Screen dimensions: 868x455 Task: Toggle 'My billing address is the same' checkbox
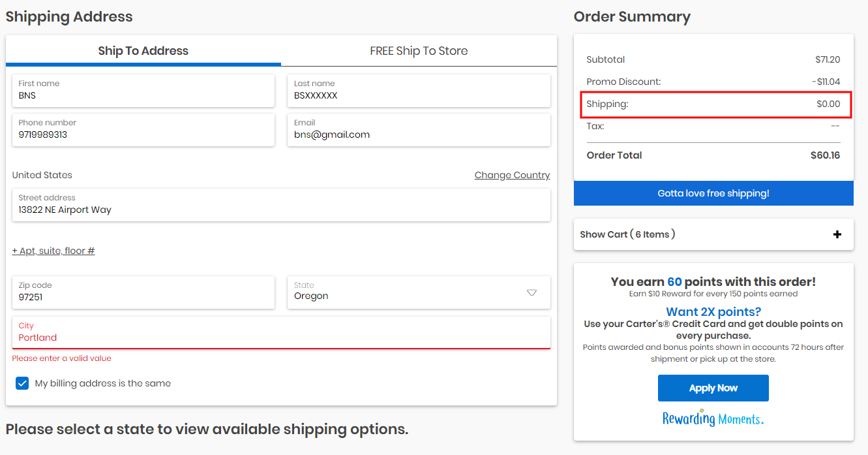22,383
